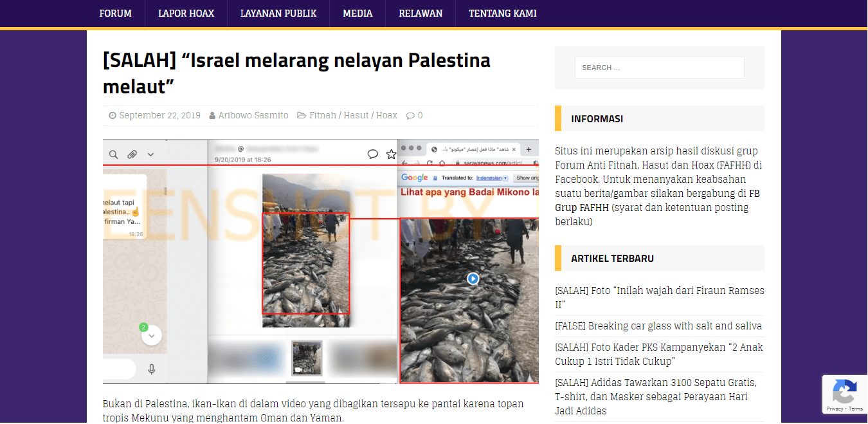Click the dropdown chevron beside the paperclip
Screen dimensions: 868x424
point(150,154)
